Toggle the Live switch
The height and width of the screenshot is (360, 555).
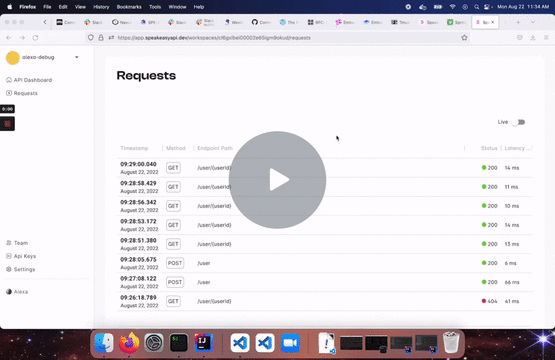519,122
